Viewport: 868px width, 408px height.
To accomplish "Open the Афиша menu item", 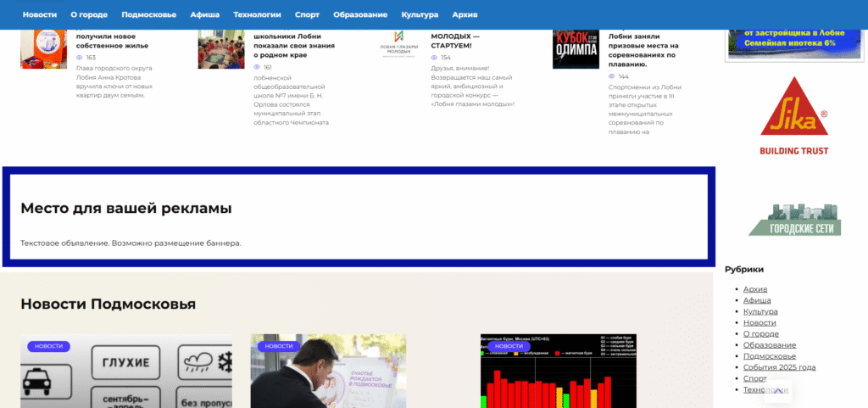I will (204, 15).
